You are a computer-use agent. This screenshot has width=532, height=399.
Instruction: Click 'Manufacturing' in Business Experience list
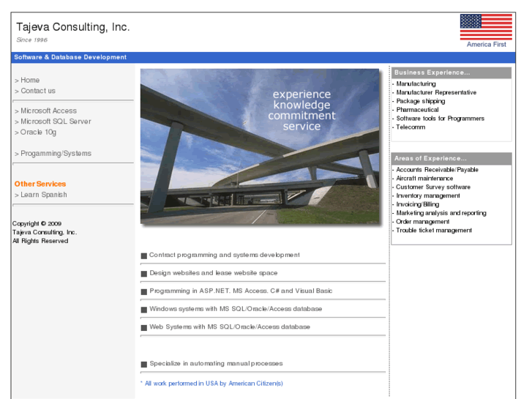pyautogui.click(x=416, y=84)
